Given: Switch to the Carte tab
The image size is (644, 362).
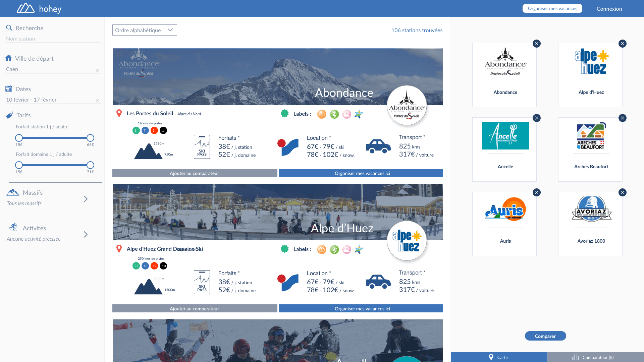Looking at the screenshot, I should 499,357.
